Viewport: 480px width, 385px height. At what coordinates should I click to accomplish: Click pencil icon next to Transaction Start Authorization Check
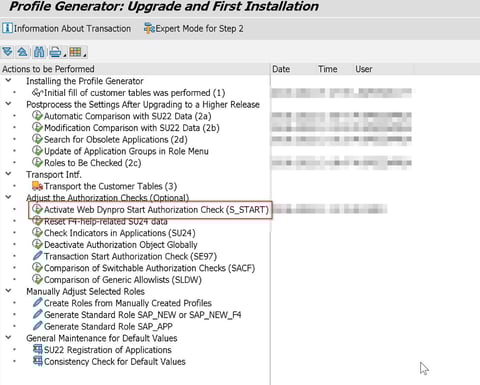tap(37, 256)
